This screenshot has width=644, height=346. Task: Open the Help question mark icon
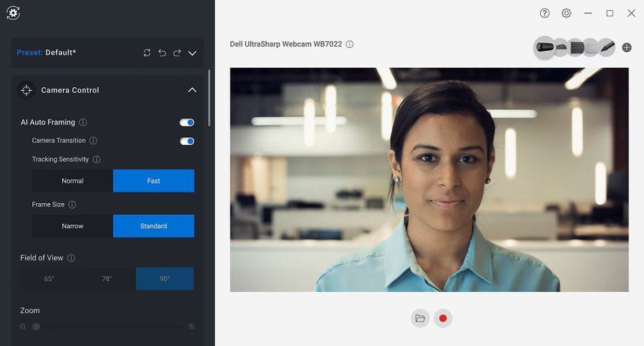tap(545, 14)
